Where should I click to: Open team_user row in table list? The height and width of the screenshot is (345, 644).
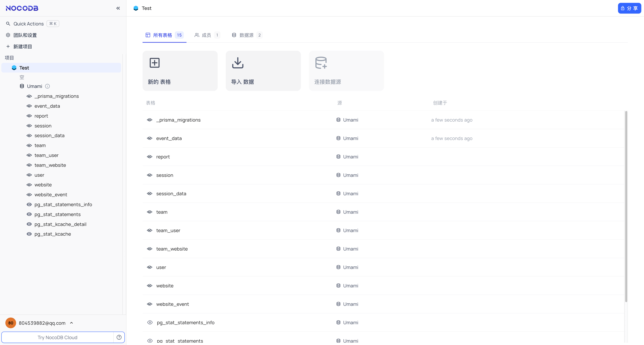click(383, 230)
